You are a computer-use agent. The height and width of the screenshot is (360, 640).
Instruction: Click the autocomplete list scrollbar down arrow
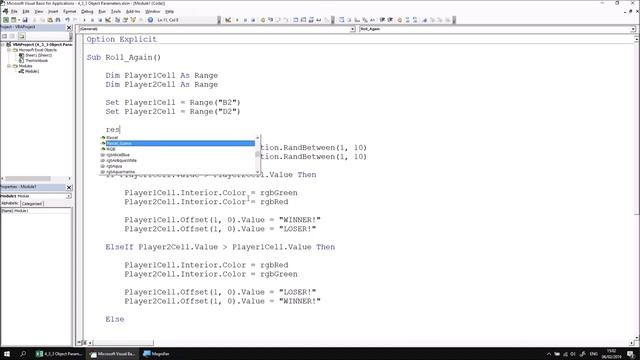258,172
